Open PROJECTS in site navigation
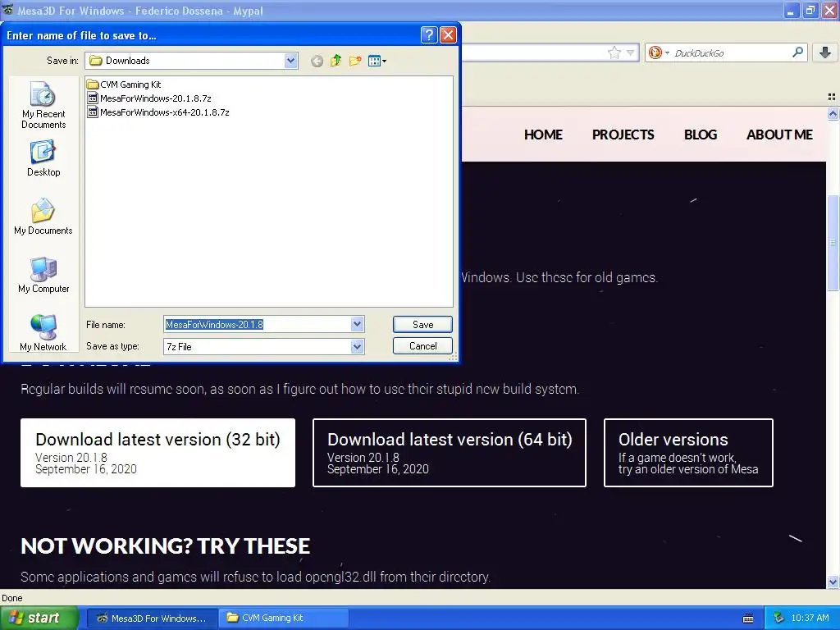 point(623,135)
